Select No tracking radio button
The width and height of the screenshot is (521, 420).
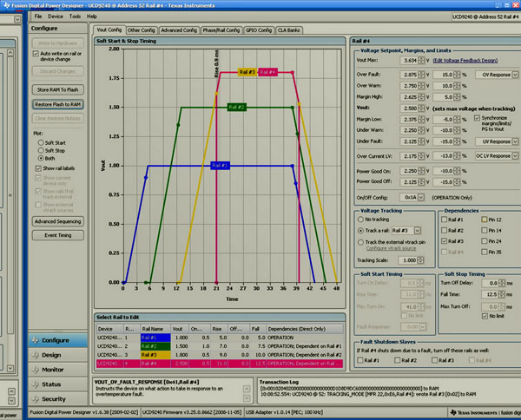(360, 220)
